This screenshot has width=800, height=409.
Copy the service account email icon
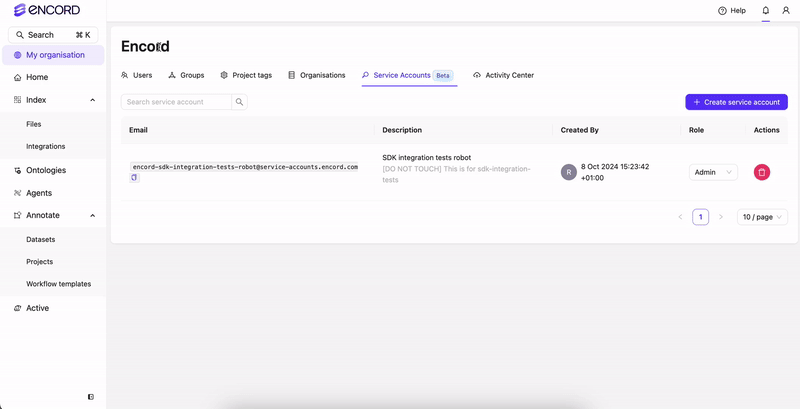point(134,178)
